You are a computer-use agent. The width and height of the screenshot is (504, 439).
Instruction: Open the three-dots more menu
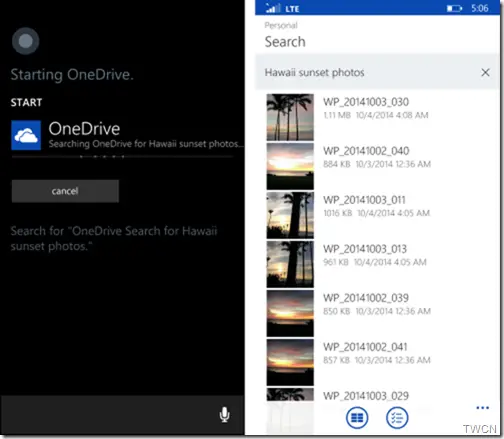click(x=482, y=408)
